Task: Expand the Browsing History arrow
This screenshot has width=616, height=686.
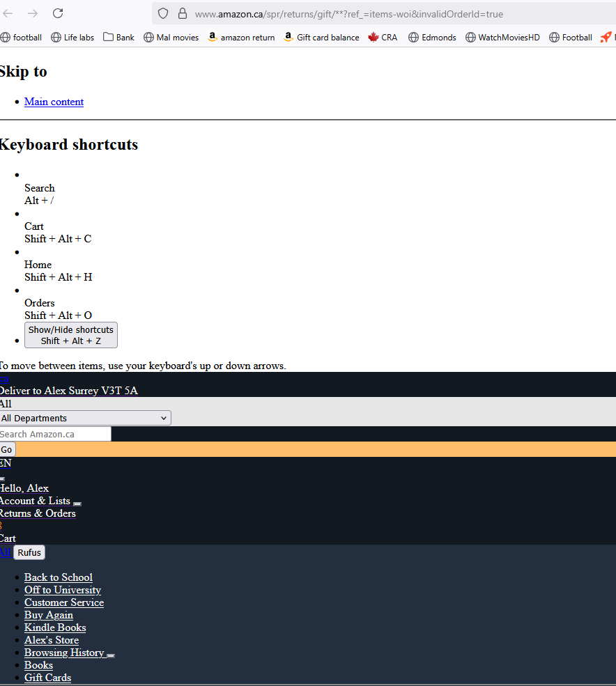Action: click(111, 655)
